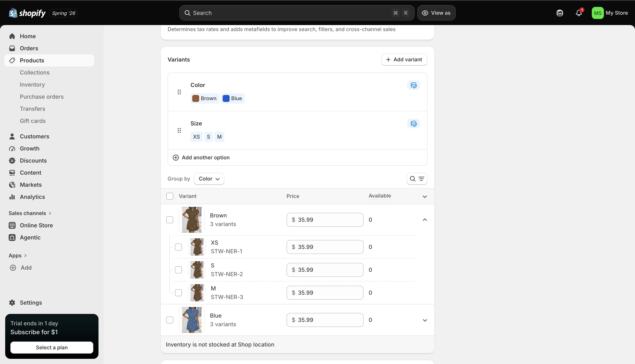Open Collections in the sidebar
Screen dimensions: 635x364
coord(35,73)
